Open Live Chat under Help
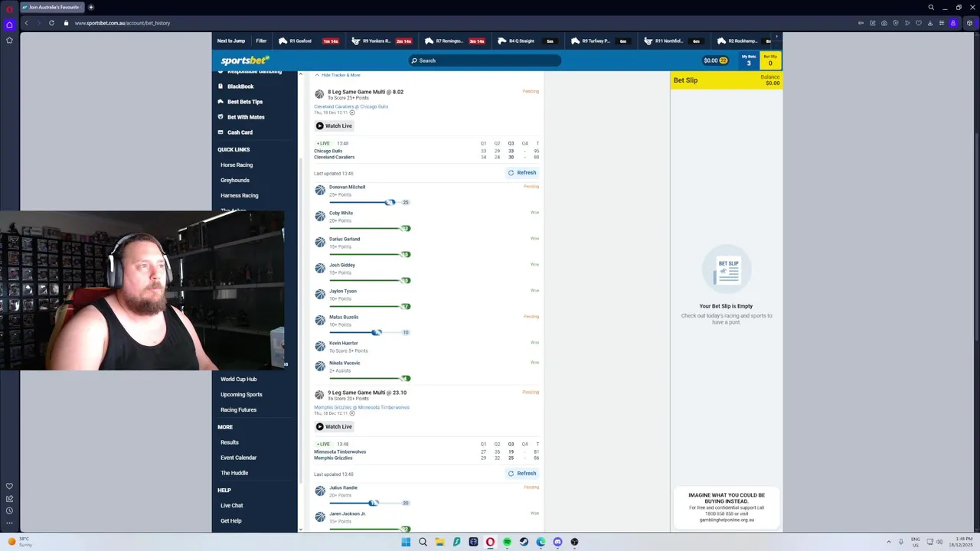This screenshot has width=980, height=551. click(232, 505)
